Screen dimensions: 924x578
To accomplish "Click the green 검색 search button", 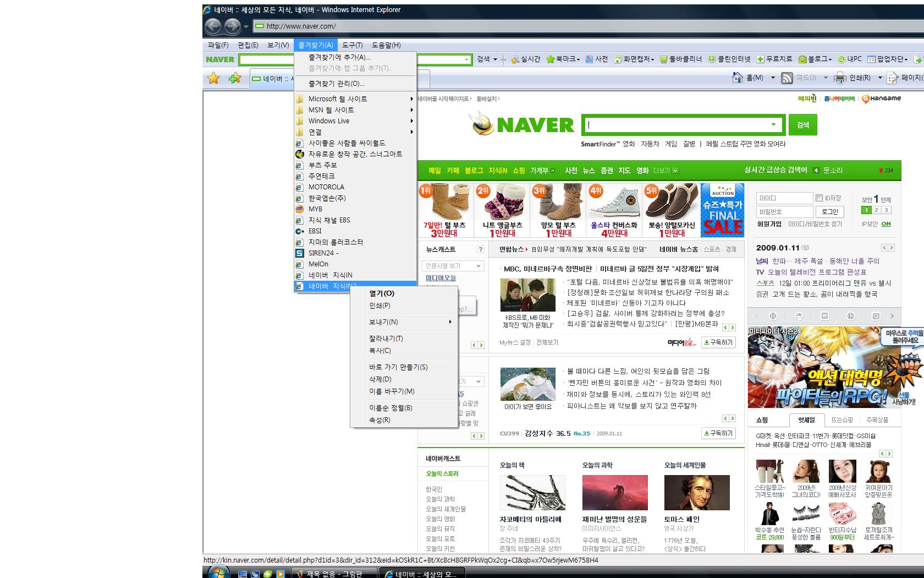I will 802,125.
